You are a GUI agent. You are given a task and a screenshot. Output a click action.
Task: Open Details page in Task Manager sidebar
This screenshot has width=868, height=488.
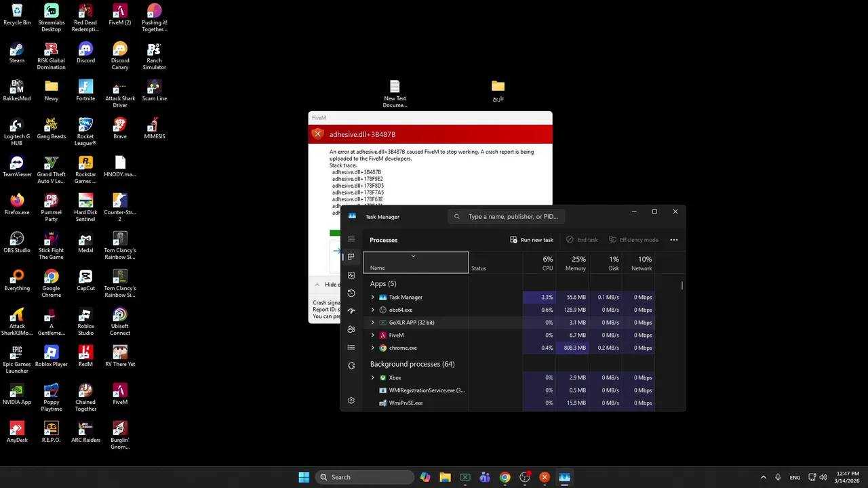pyautogui.click(x=351, y=348)
